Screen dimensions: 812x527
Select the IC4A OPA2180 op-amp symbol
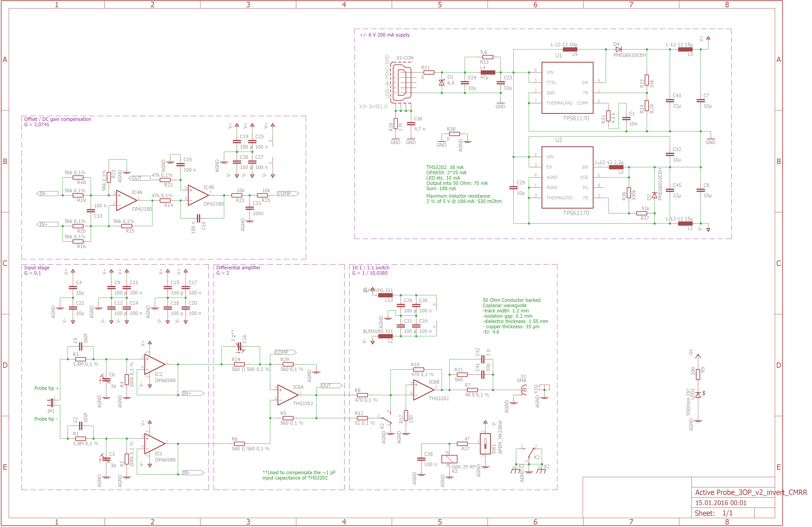point(127,200)
